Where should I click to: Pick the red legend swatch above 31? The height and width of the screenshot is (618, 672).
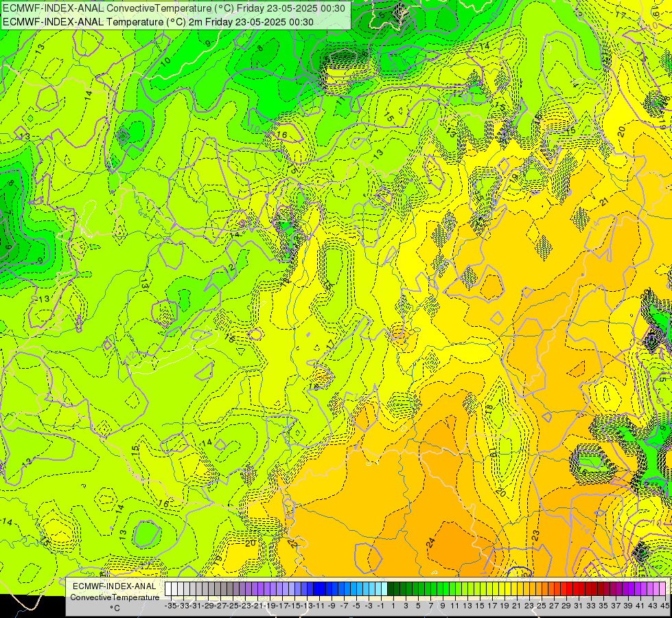576,588
